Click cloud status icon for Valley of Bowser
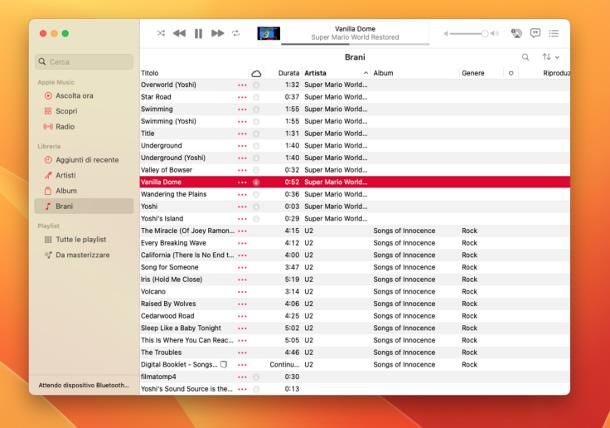This screenshot has width=610, height=428. click(256, 170)
